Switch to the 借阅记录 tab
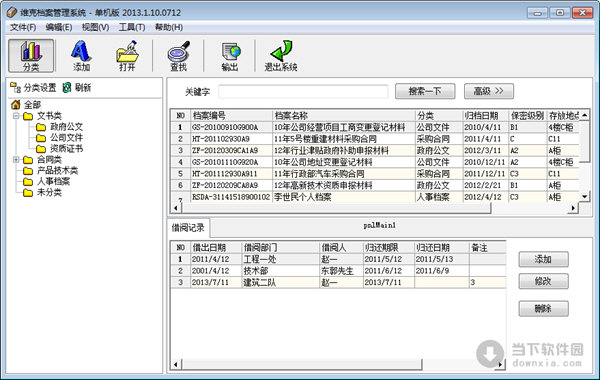Viewport: 600px width, 380px height. (x=188, y=228)
